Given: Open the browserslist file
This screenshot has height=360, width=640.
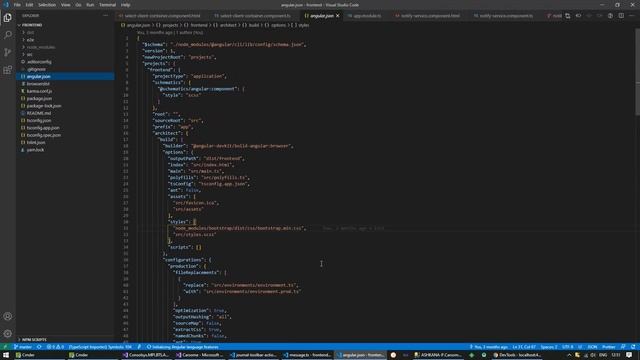Looking at the screenshot, I should [65, 84].
